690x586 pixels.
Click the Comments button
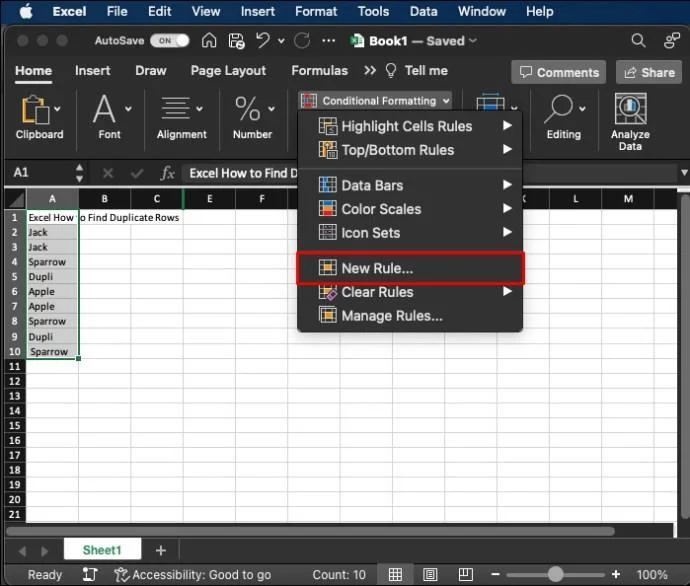tap(559, 72)
